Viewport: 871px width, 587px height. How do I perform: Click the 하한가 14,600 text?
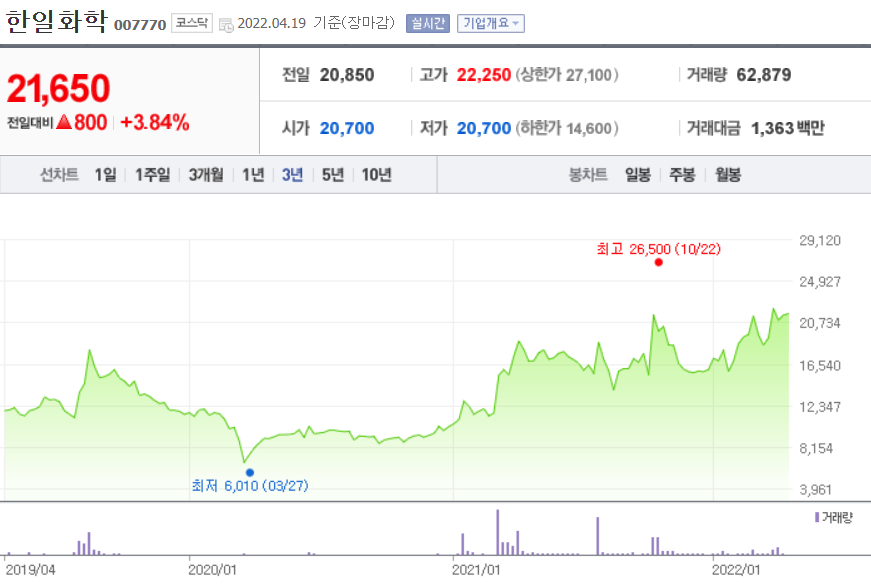(x=567, y=128)
